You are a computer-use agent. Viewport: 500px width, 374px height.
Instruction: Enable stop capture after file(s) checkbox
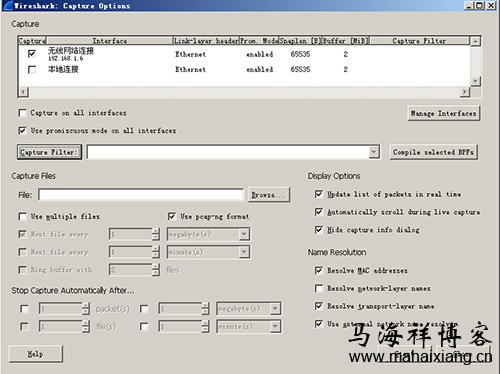click(24, 326)
